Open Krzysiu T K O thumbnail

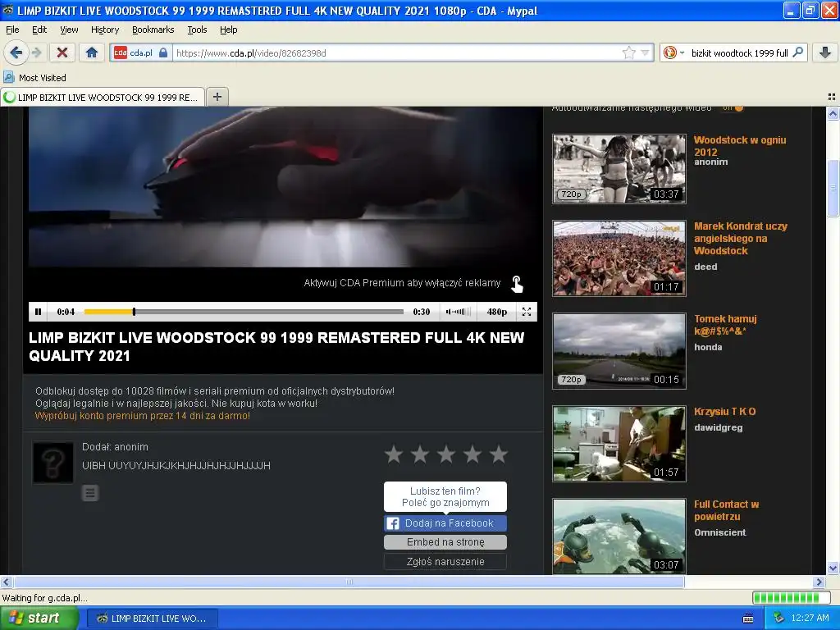(619, 444)
